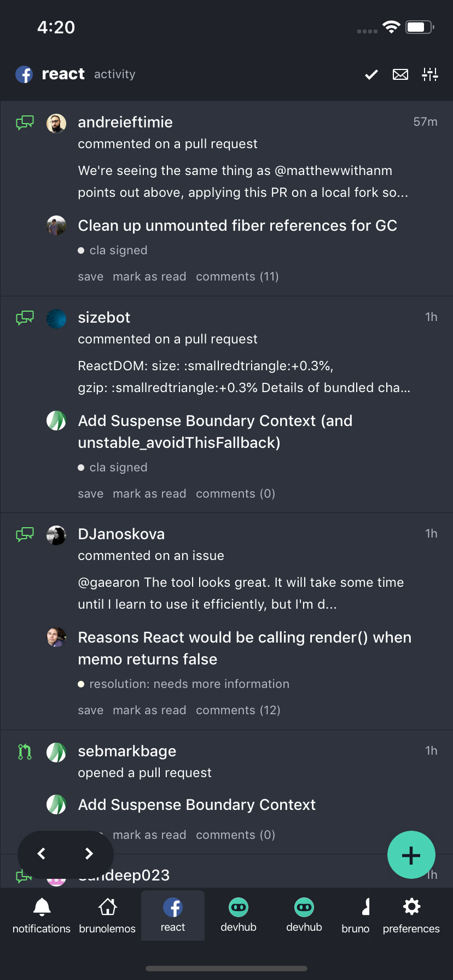Open the 'Add Suspense Boundary Context' pull request

[196, 804]
